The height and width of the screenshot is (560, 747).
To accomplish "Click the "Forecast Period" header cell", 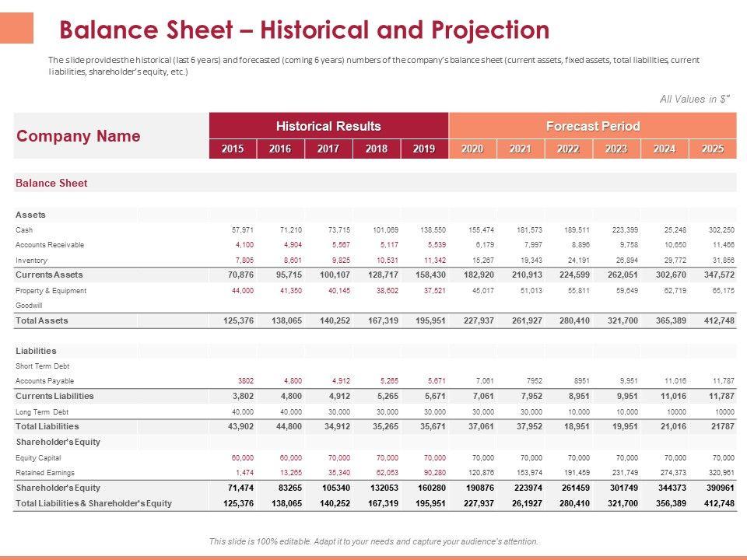I will 593,126.
